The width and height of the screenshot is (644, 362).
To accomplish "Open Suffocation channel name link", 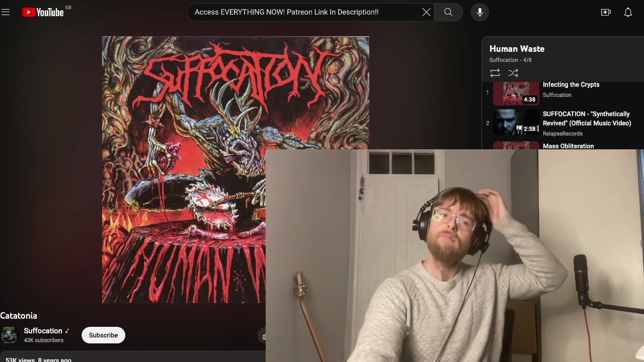I will click(x=43, y=331).
